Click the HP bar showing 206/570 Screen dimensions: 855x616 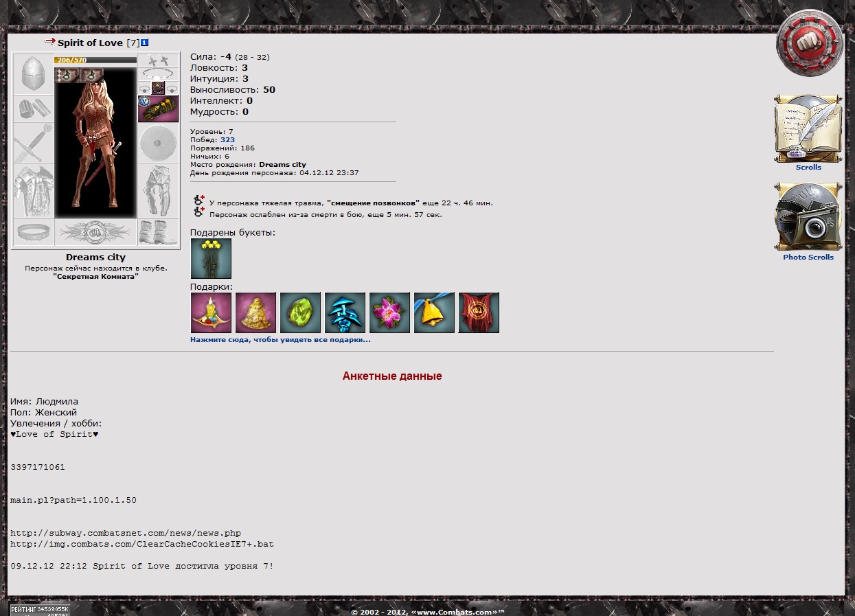[95, 60]
